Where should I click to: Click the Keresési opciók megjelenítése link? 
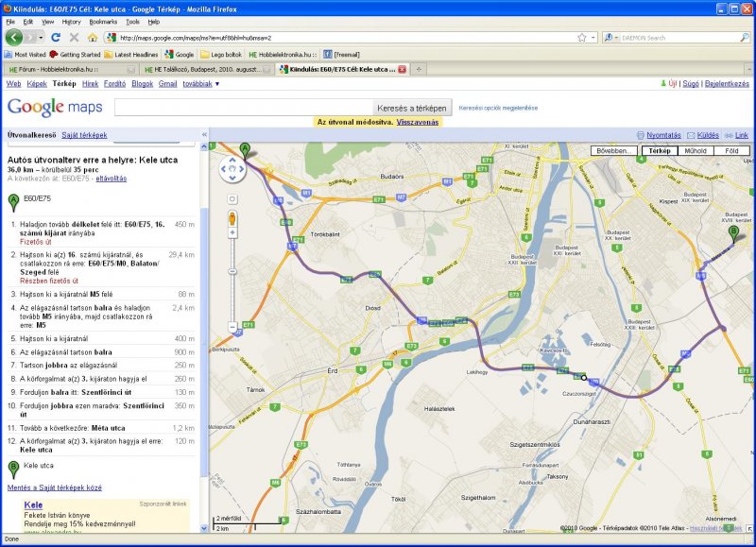point(498,108)
